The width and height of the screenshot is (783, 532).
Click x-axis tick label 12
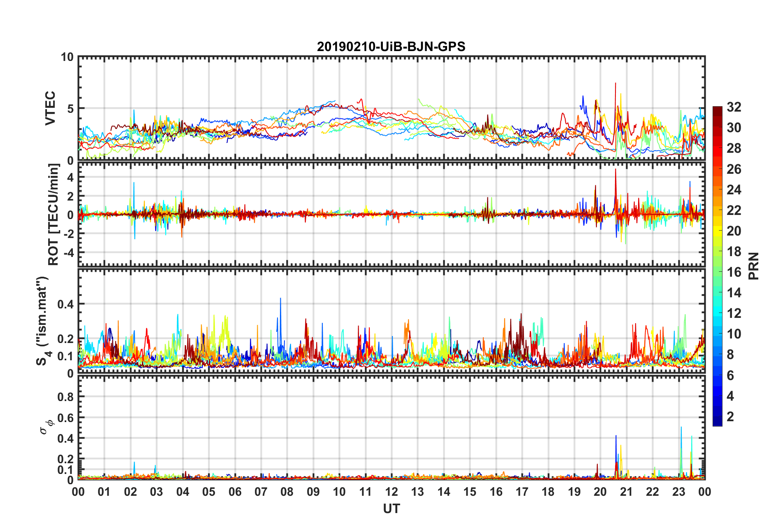391,492
